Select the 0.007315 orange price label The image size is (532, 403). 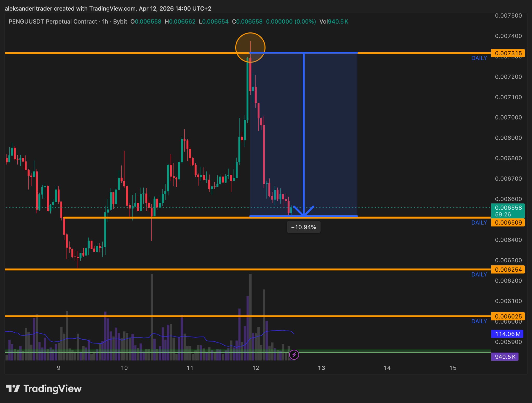(508, 53)
